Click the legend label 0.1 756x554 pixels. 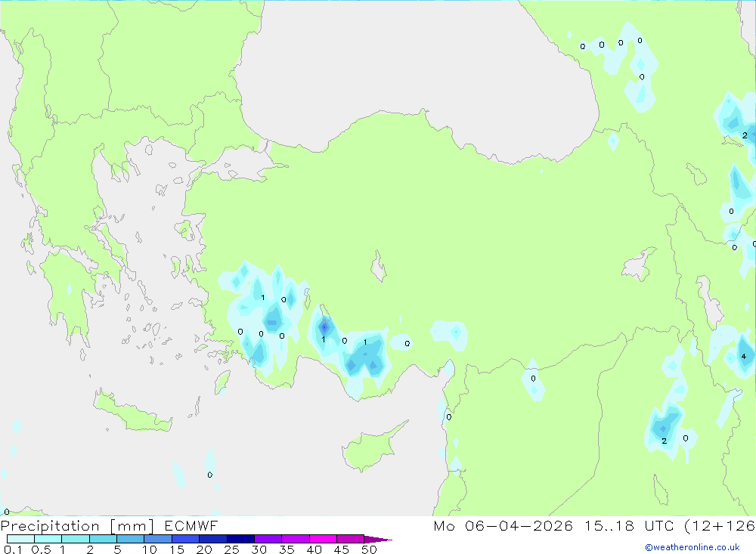click(x=13, y=549)
